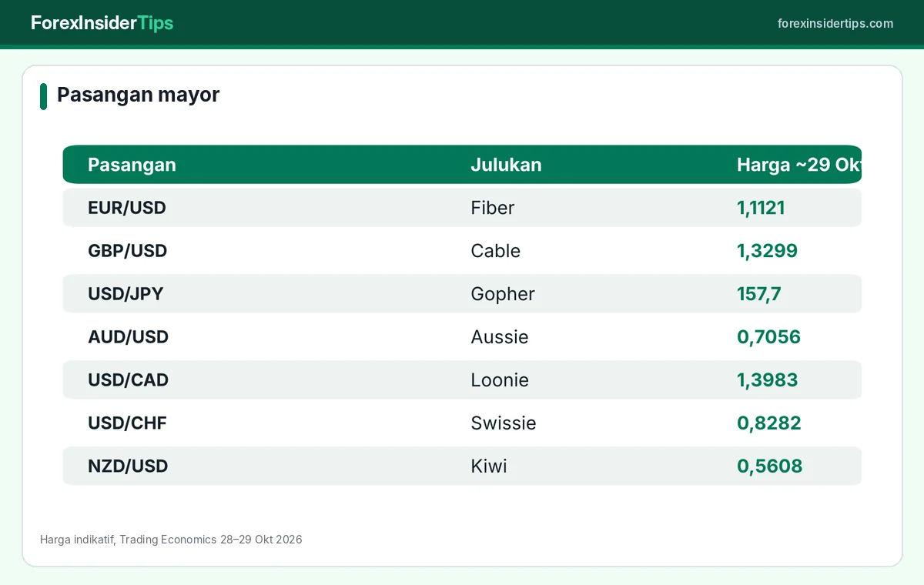This screenshot has width=924, height=585.
Task: Click the Fiber nickname cell
Action: [x=493, y=208]
